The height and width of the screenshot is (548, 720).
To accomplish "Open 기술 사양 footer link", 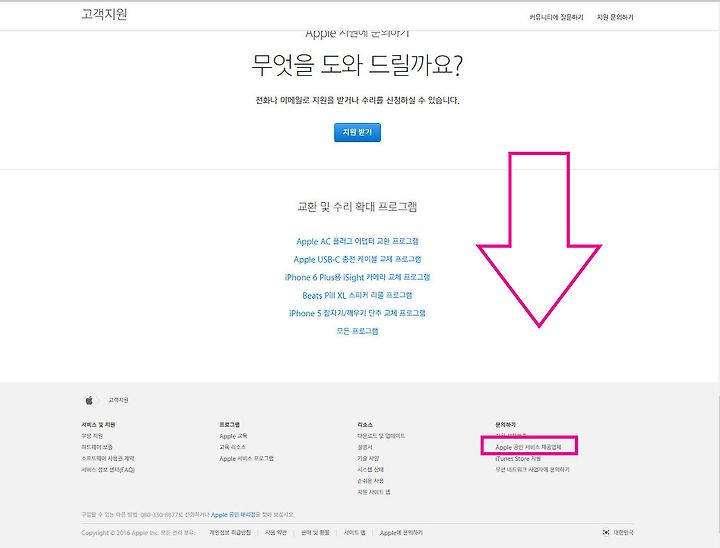I will pos(368,458).
